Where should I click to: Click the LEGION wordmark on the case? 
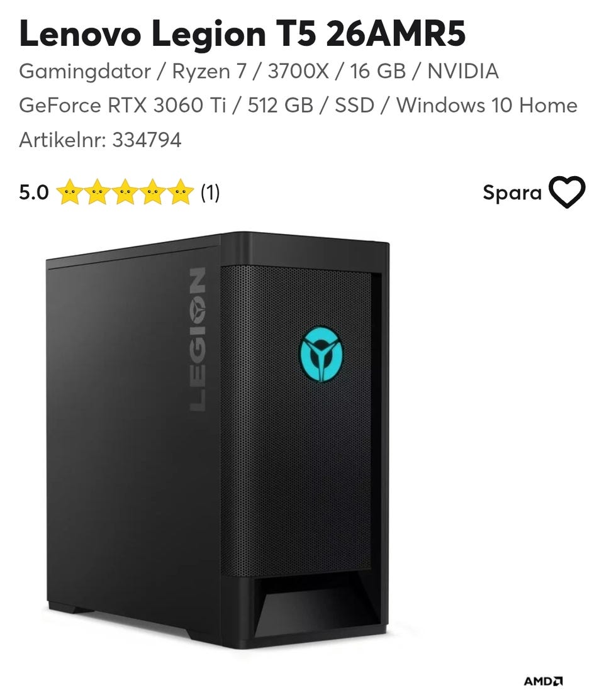coord(198,339)
